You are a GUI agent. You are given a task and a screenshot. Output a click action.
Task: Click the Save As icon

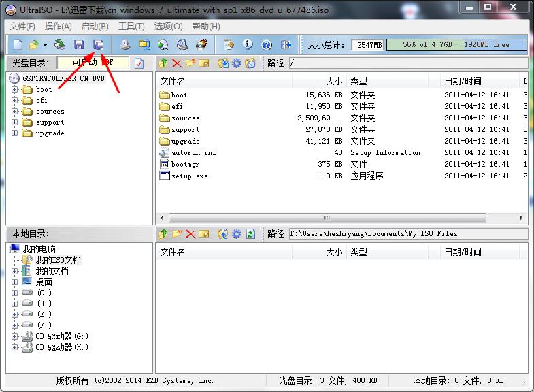(98, 45)
